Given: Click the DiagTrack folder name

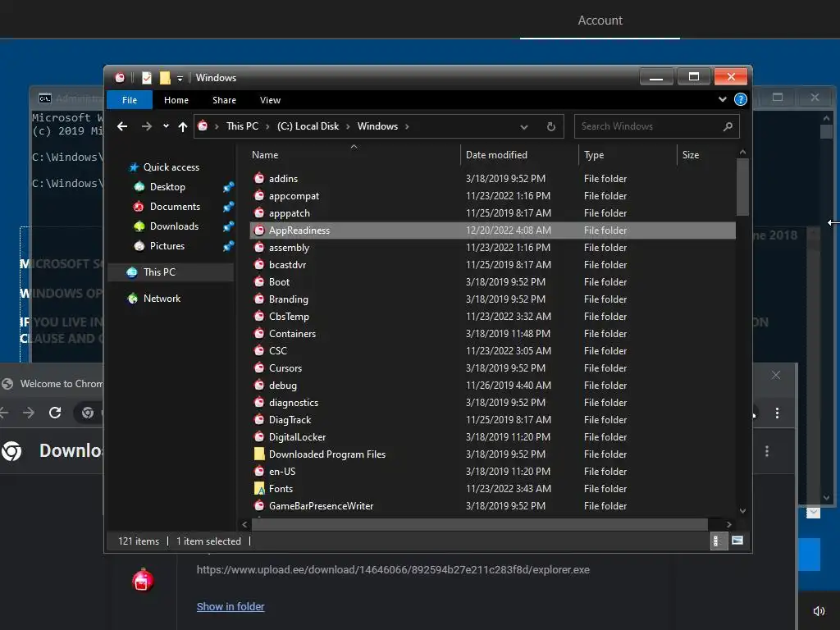Looking at the screenshot, I should point(290,420).
